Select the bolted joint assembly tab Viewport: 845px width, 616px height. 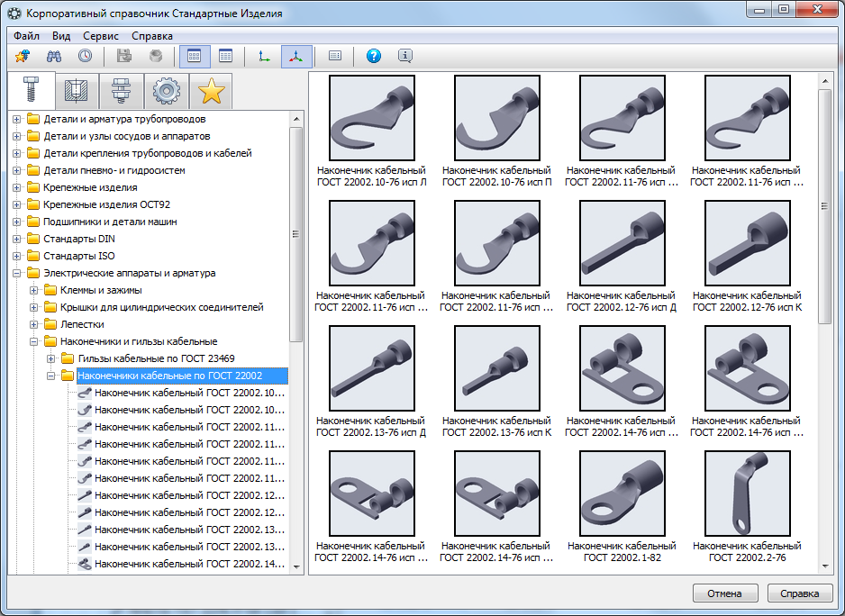click(122, 91)
